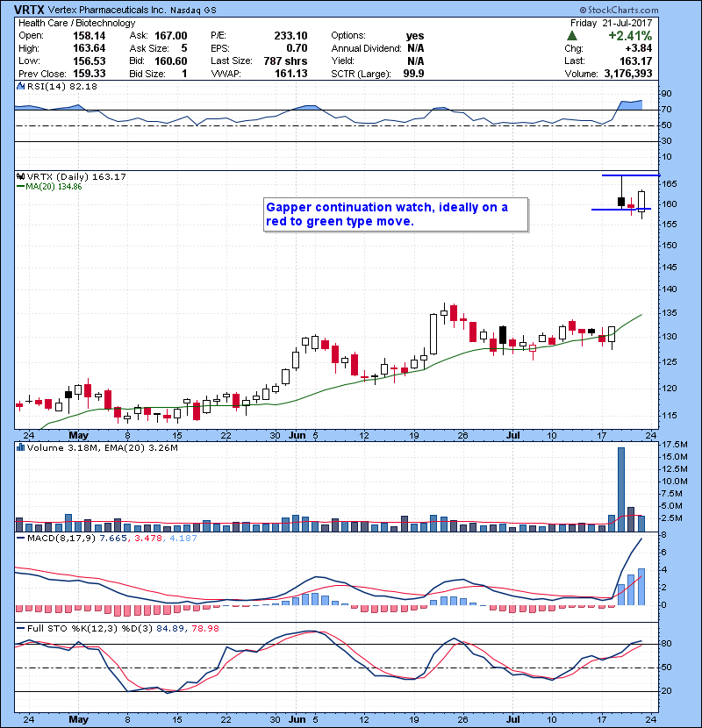Click the Chg value +3.84
This screenshot has height=728, width=702.
(x=638, y=48)
